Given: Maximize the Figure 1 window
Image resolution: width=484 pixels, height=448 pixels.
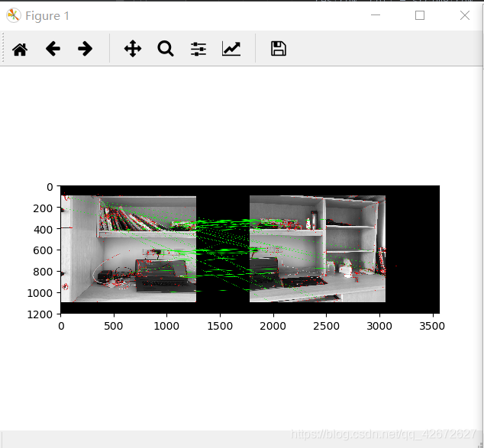Looking at the screenshot, I should (x=420, y=15).
